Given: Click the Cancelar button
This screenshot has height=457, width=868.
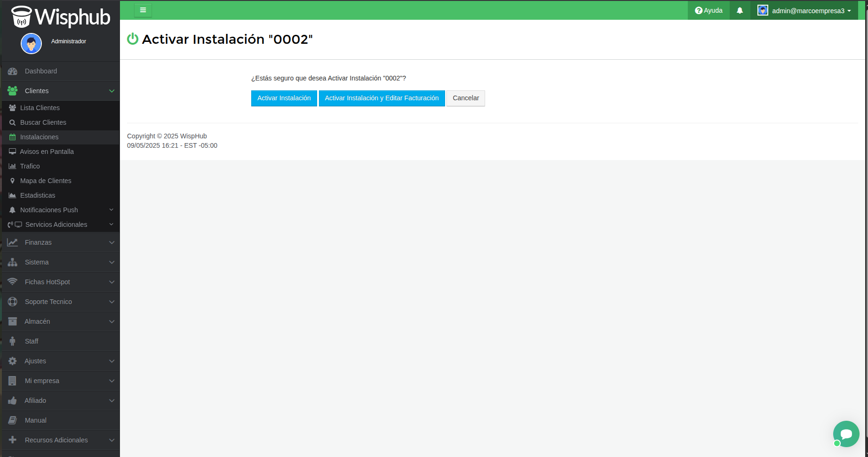Looking at the screenshot, I should [x=466, y=98].
